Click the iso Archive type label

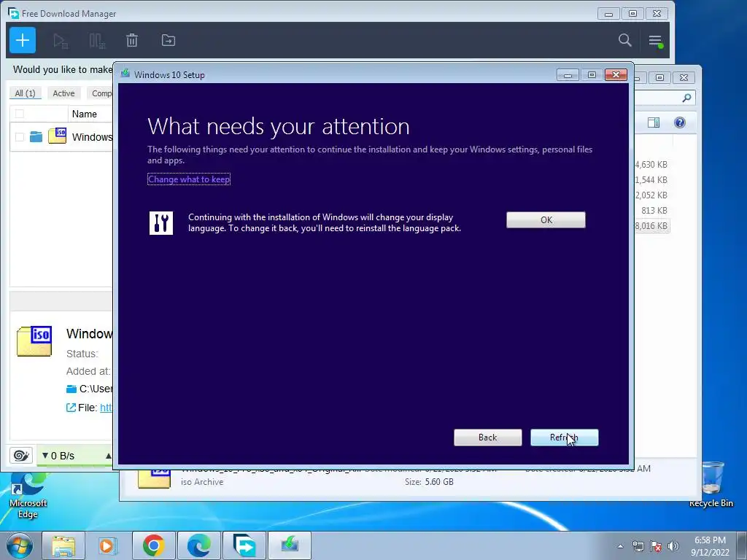click(x=202, y=482)
